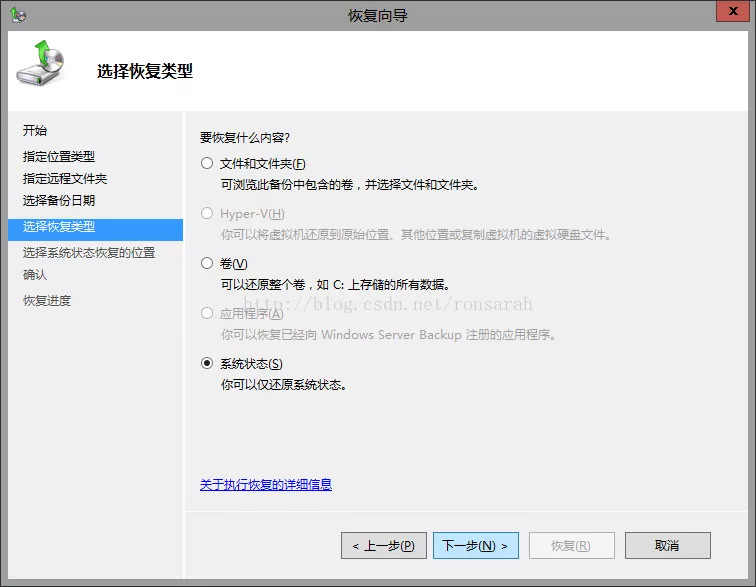Click the 上一步 back button

click(x=384, y=546)
